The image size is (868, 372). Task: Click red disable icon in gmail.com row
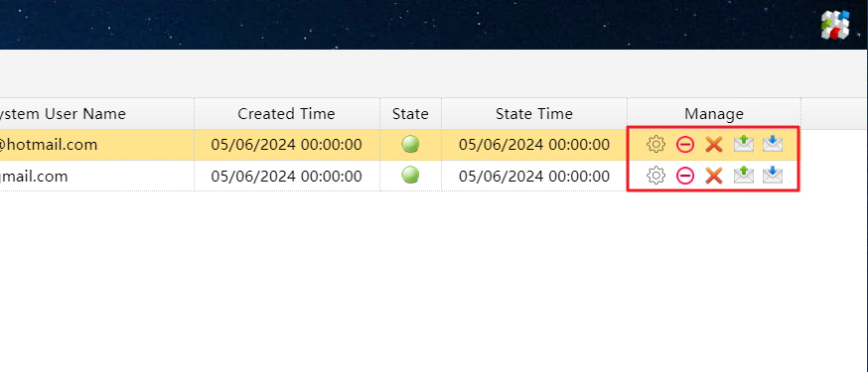click(685, 176)
